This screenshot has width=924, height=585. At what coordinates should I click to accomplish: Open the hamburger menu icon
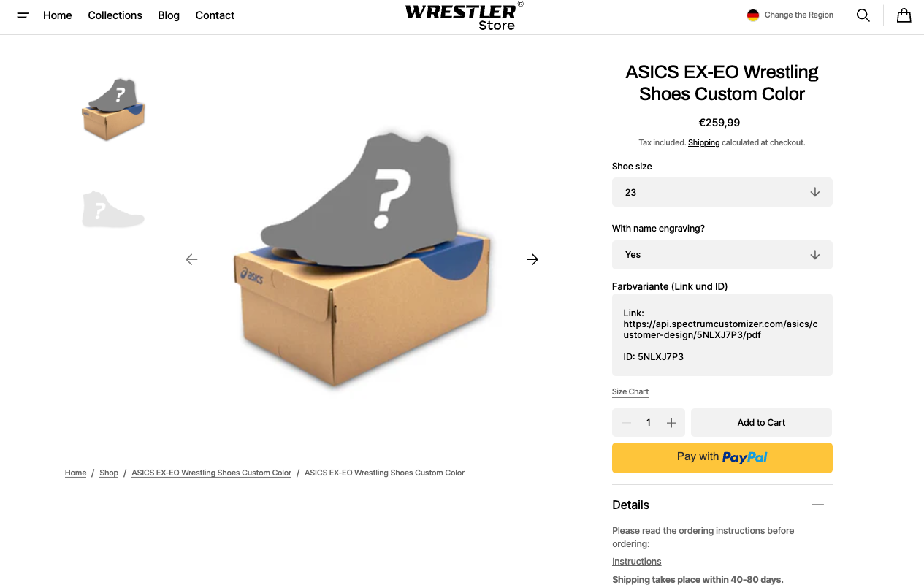coord(23,15)
